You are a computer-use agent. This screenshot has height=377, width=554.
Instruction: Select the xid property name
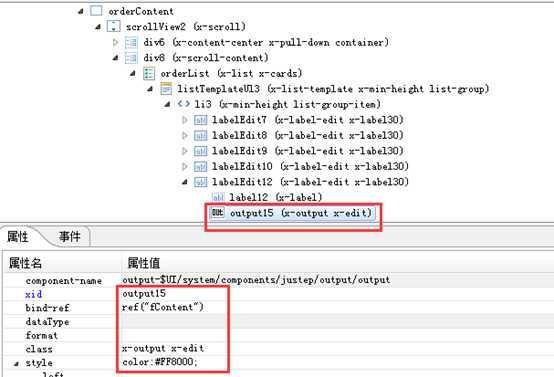[x=33, y=294]
